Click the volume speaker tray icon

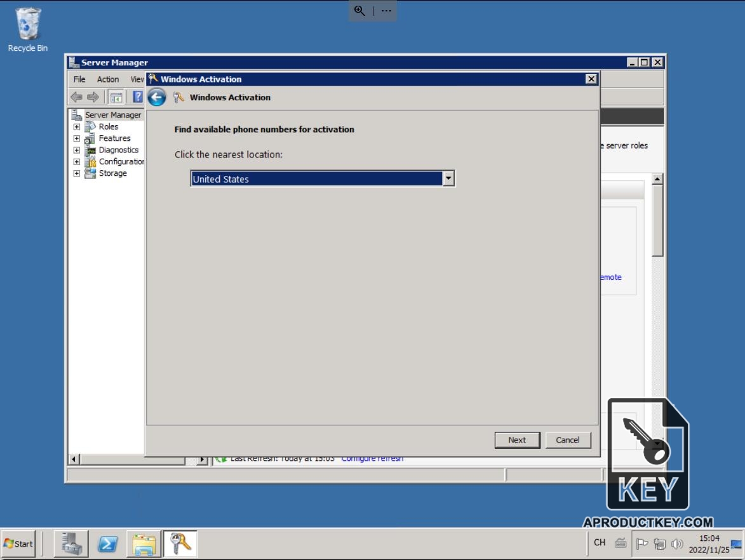pos(677,543)
